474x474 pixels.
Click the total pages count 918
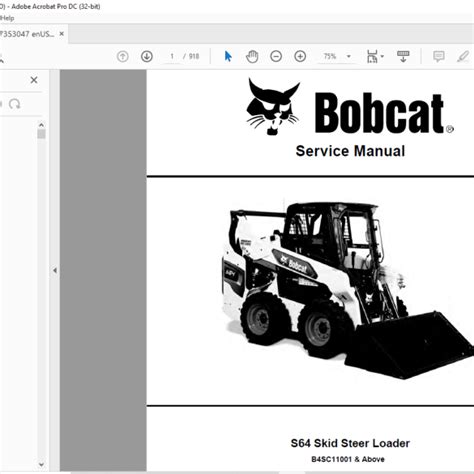[x=194, y=56]
